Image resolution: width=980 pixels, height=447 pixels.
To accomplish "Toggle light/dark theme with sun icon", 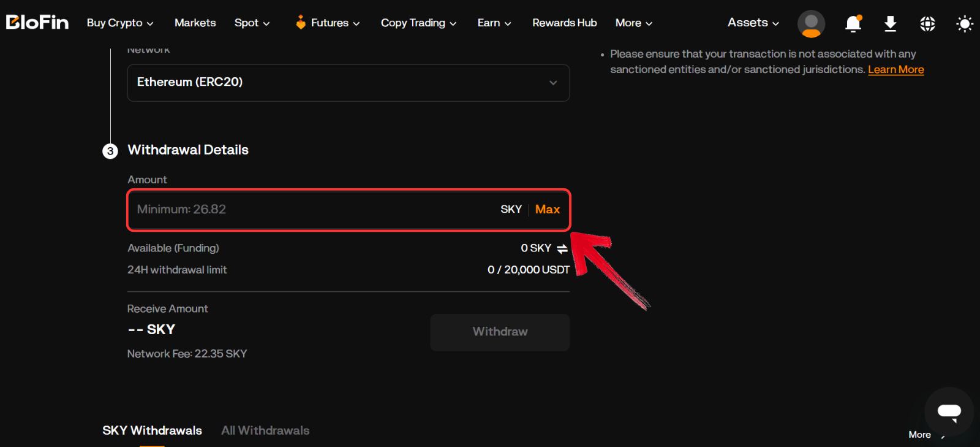I will pyautogui.click(x=964, y=23).
